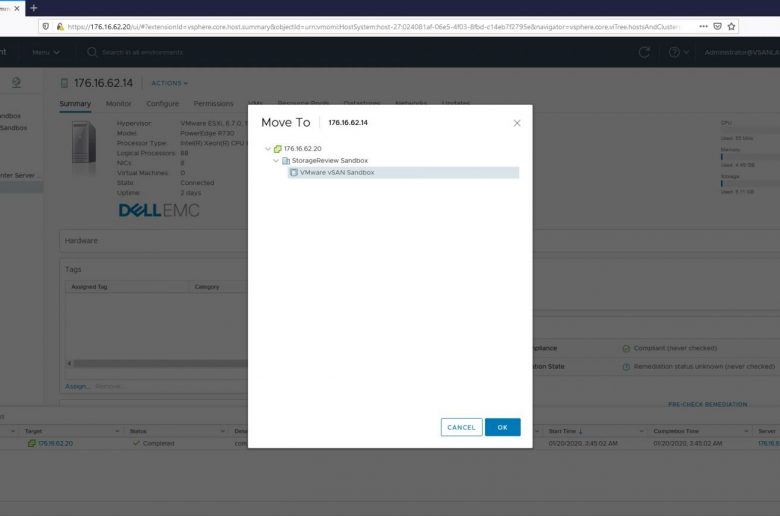Viewport: 780px width, 516px height.
Task: Click the vCenter icon beside 176.16.62.20
Action: point(278,149)
